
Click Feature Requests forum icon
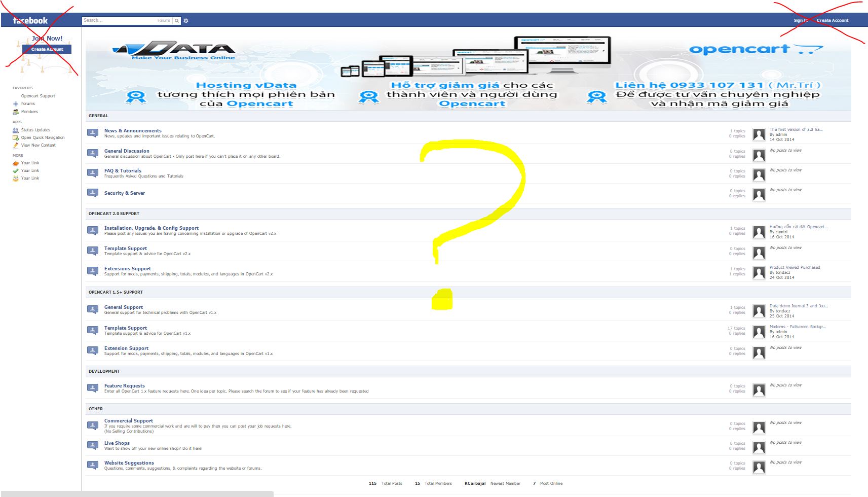tap(93, 388)
